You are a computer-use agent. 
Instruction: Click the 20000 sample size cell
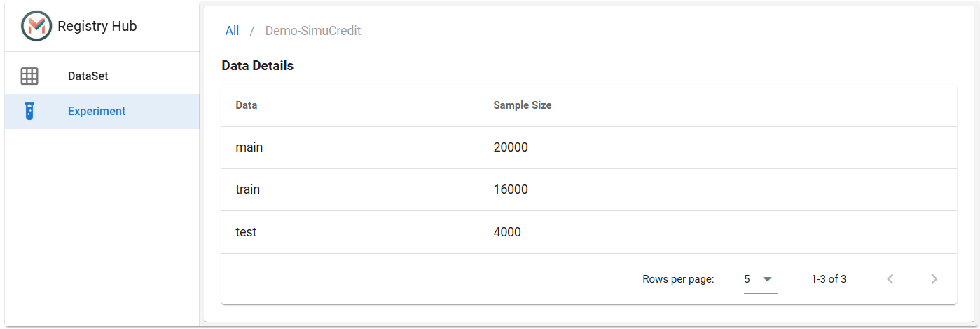tap(511, 147)
